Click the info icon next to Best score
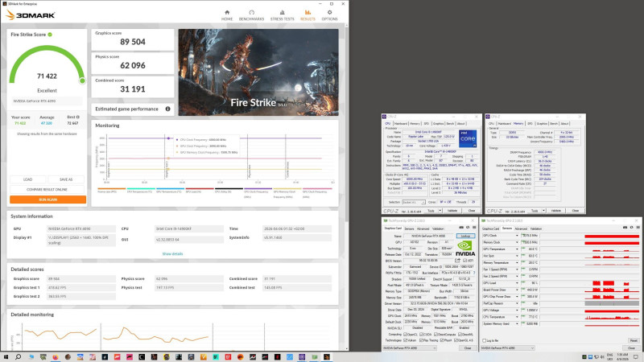Screen dimensions: 644x362 (78, 117)
